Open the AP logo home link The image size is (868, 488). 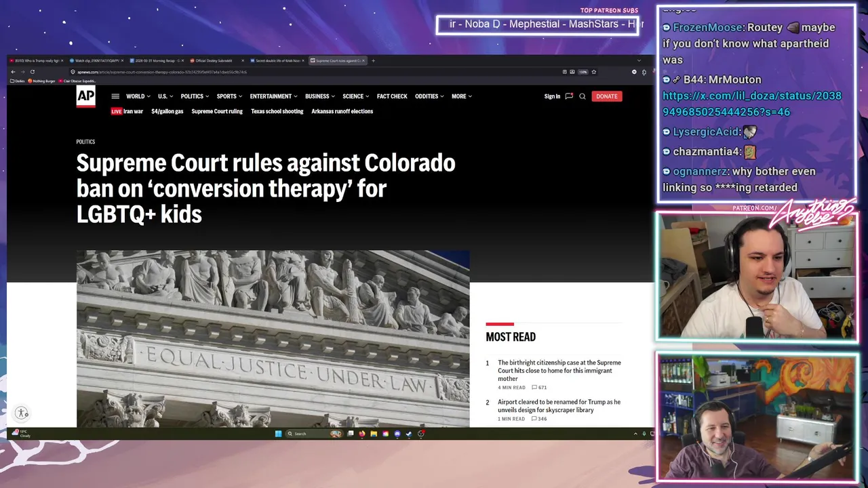click(x=85, y=96)
